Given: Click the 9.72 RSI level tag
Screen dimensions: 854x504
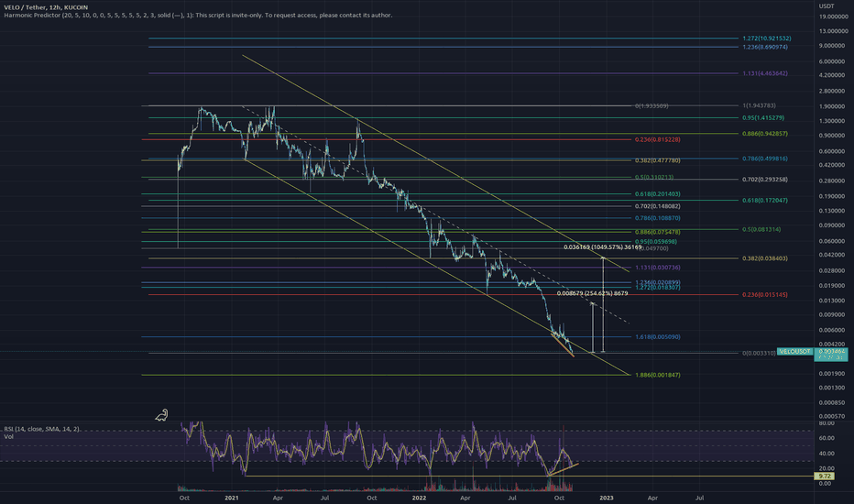Looking at the screenshot, I should 824,477.
